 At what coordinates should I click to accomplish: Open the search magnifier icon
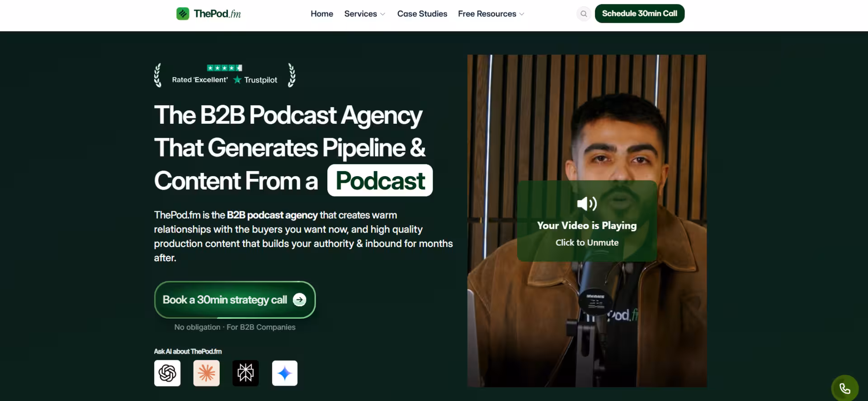[x=584, y=14]
